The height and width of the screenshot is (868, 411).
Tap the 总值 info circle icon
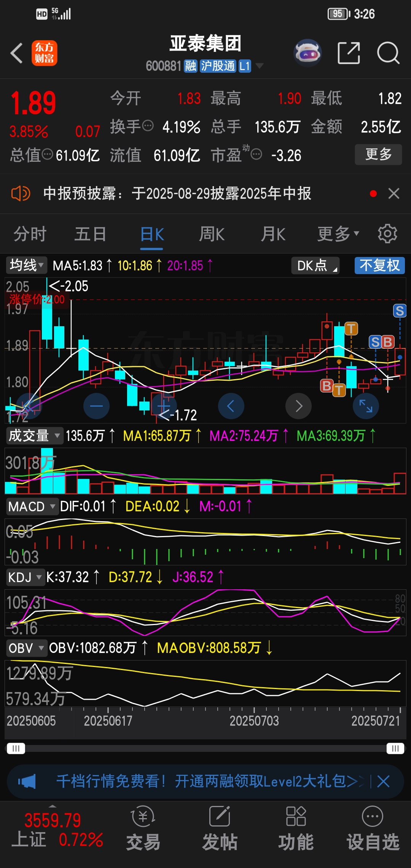point(47,154)
